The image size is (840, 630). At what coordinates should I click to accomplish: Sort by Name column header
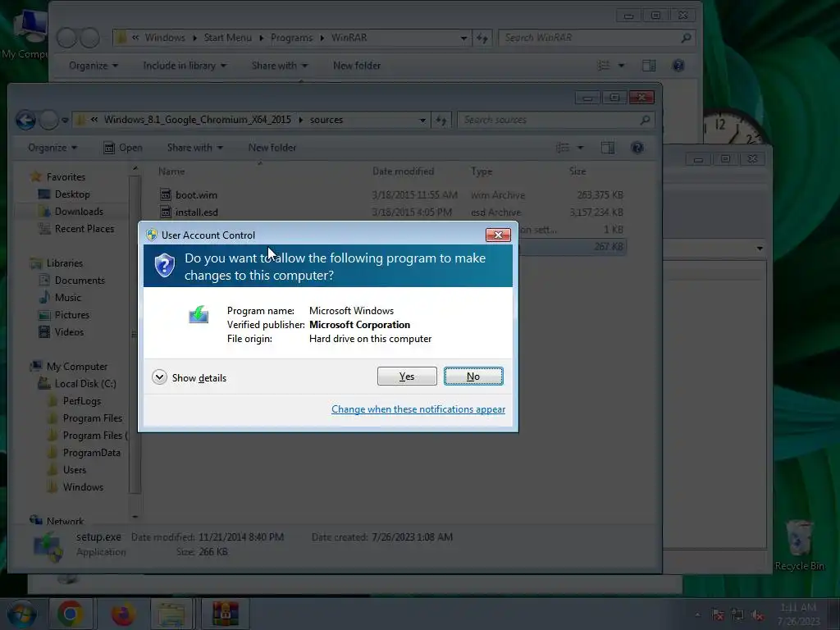point(171,171)
